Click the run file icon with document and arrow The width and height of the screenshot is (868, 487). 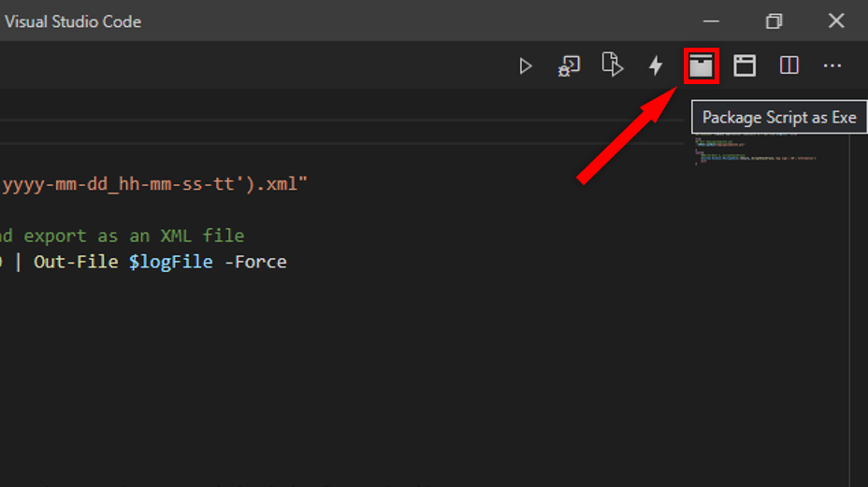coord(613,64)
